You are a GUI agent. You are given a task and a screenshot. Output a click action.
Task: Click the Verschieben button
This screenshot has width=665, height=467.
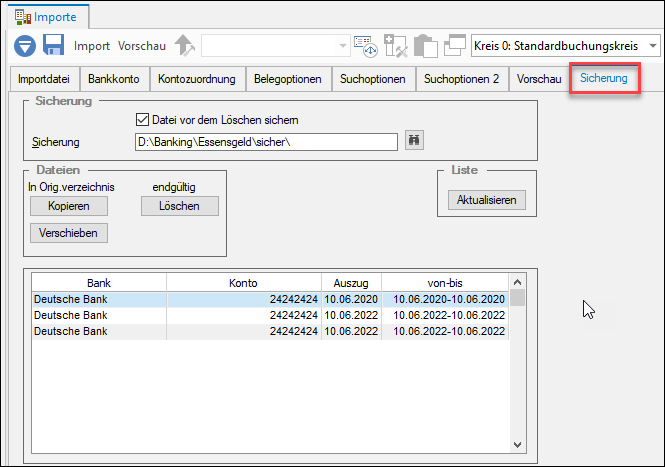(x=69, y=233)
